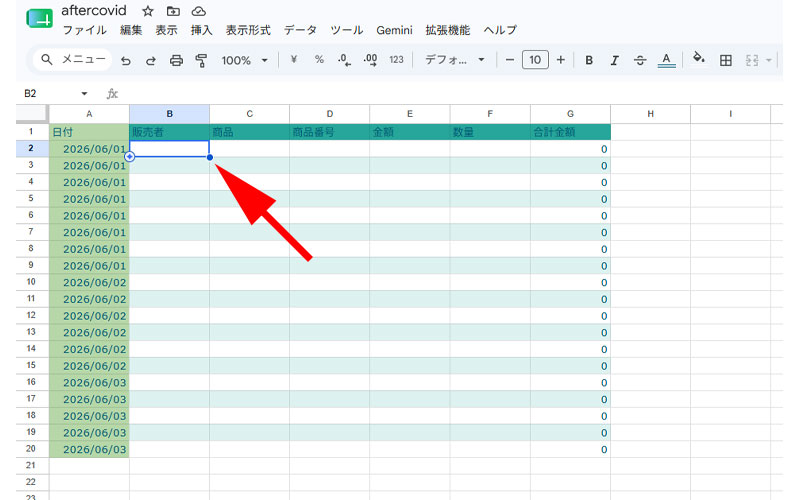800x500 pixels.
Task: Expand the B2 name box dropdown
Action: (84, 94)
